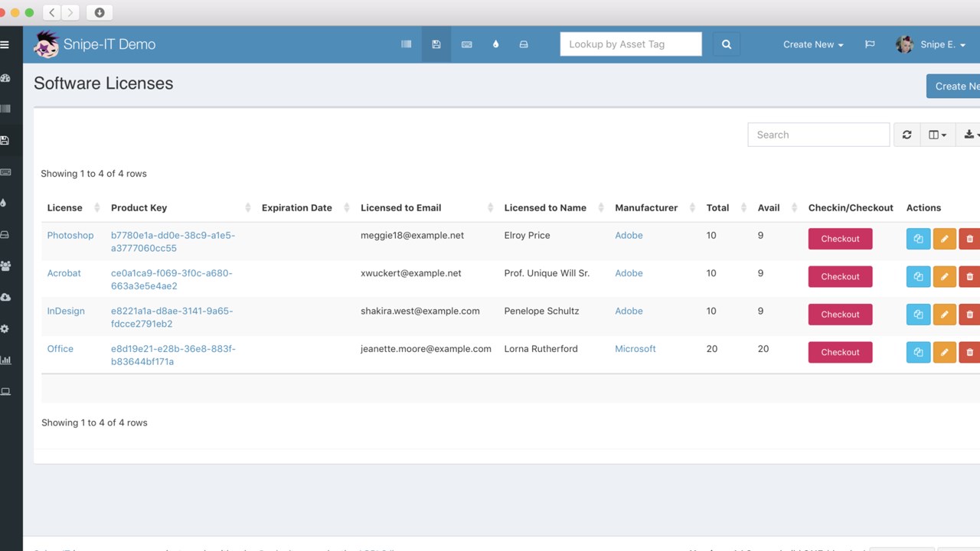Clone the Acrobat license
Viewport: 980px width, 551px height.
918,276
